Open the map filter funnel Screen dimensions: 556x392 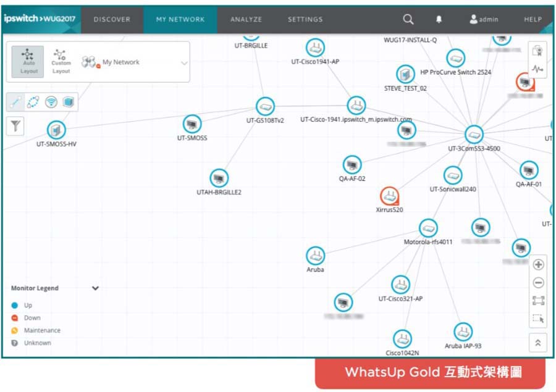[15, 126]
